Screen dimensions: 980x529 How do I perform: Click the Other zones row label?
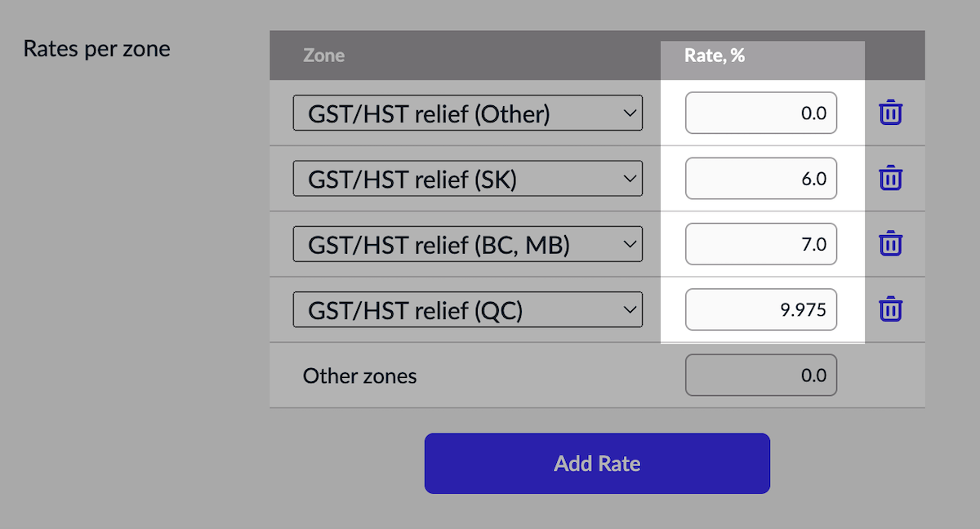(359, 376)
